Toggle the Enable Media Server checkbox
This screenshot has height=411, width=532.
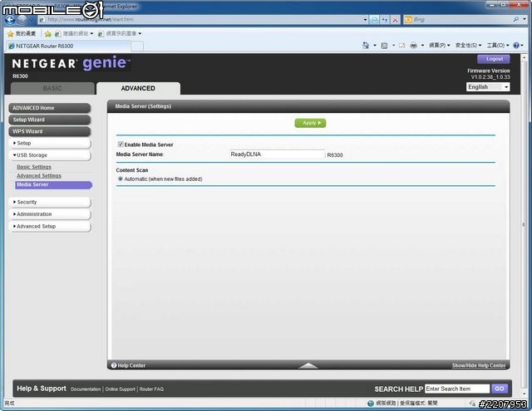pyautogui.click(x=121, y=144)
